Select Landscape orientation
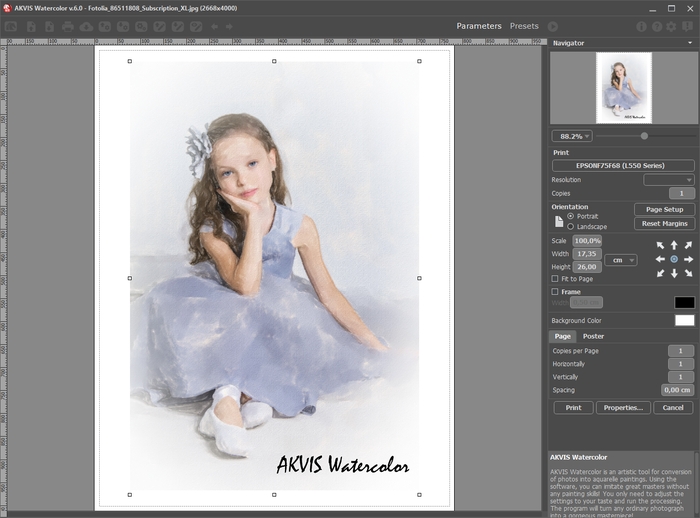 pyautogui.click(x=571, y=226)
